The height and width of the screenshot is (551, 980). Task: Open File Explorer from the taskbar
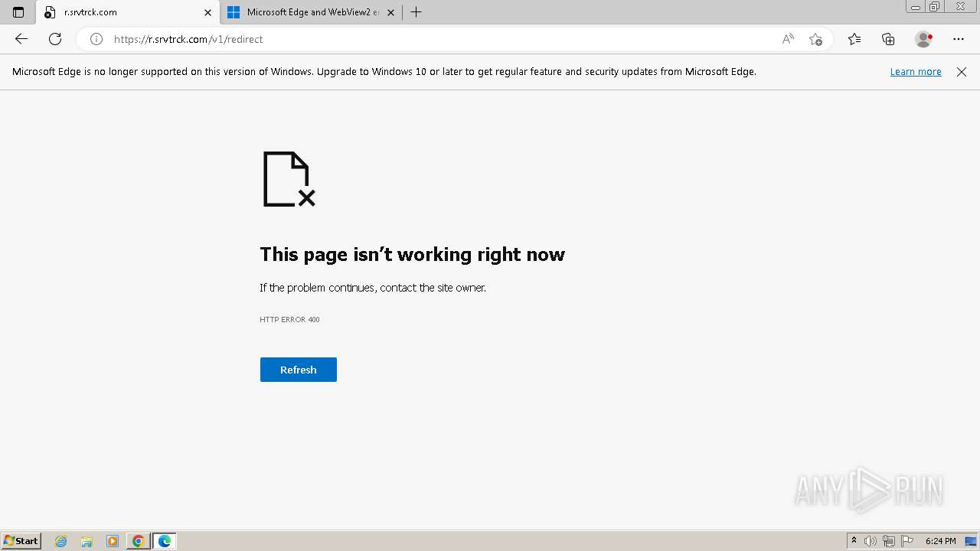[x=87, y=541]
